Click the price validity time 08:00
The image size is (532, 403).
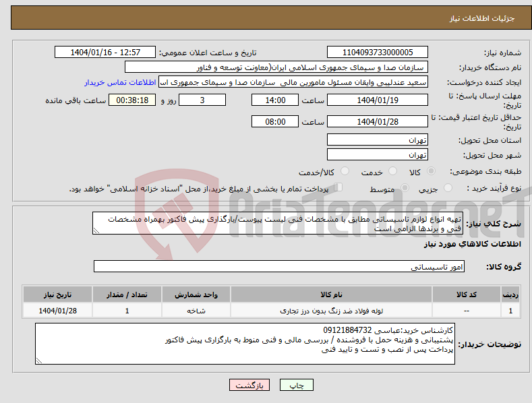click(275, 121)
